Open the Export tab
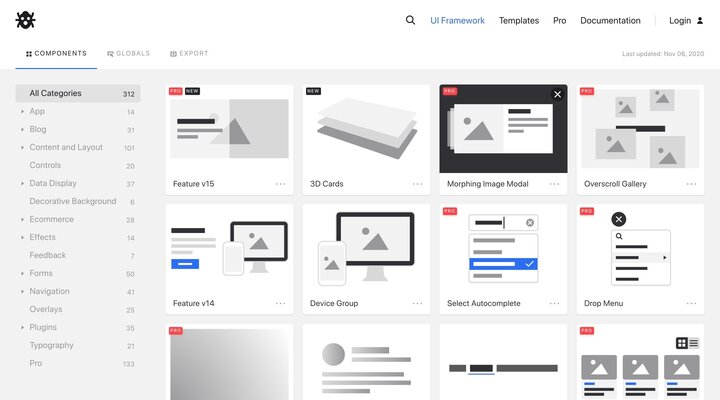The image size is (720, 400). (x=189, y=53)
